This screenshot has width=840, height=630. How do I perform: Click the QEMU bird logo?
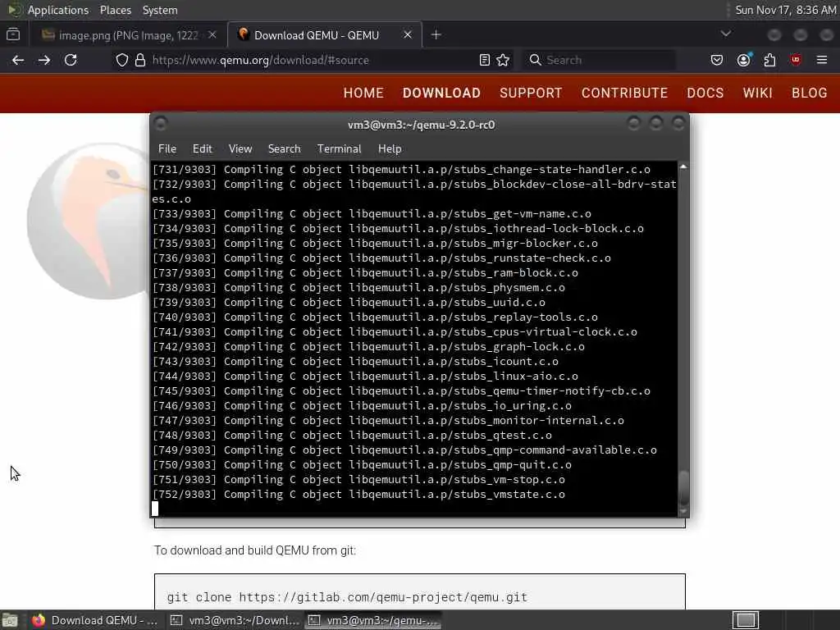pos(89,221)
